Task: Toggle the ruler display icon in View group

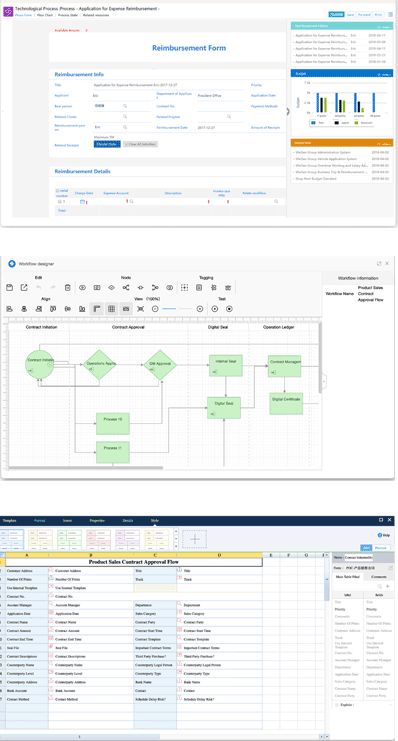Action: pyautogui.click(x=97, y=309)
